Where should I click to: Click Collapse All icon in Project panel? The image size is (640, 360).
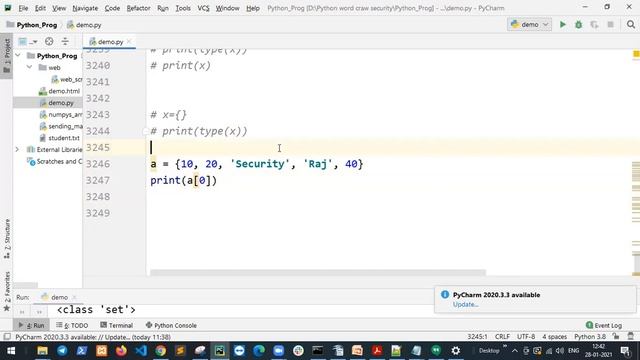tap(65, 41)
